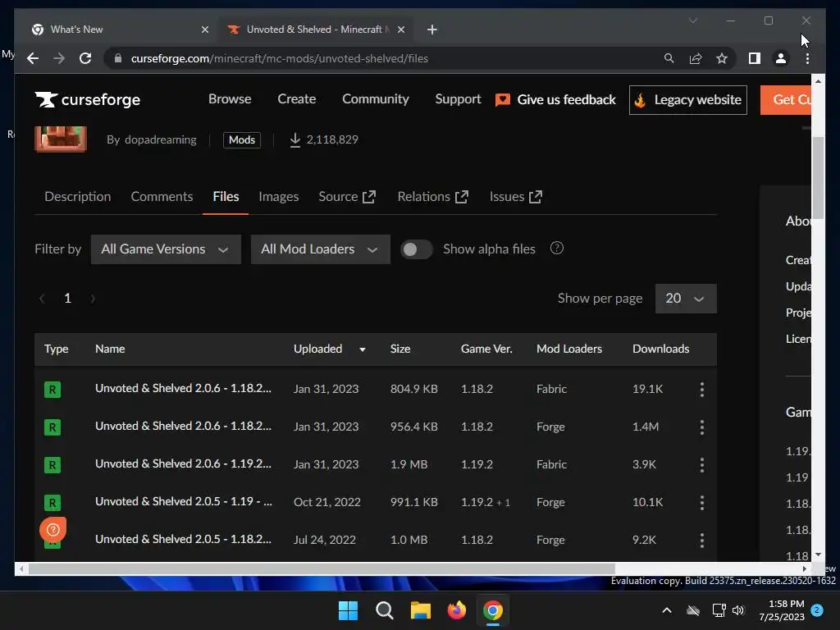Select the Files tab
Screen dimensions: 840x630
[226, 197]
